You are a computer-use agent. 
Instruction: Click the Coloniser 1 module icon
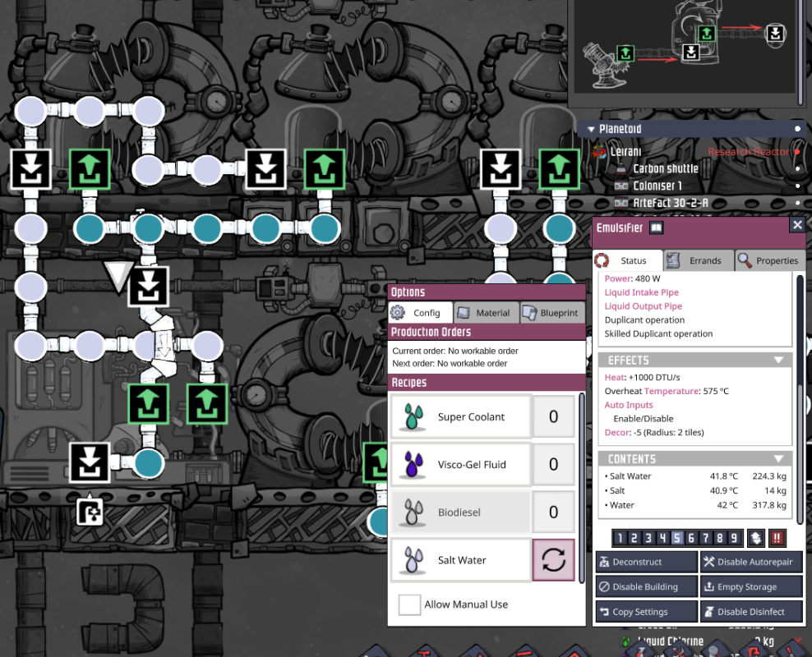621,186
